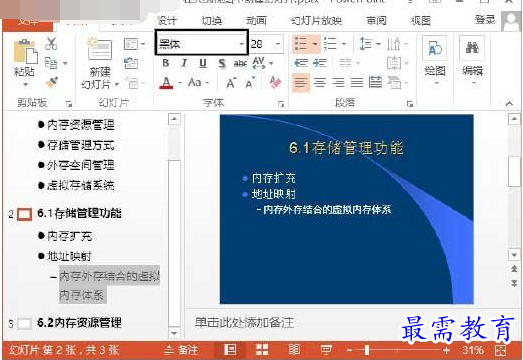
Task: Switch to the 切换 tab
Action: pos(212,21)
